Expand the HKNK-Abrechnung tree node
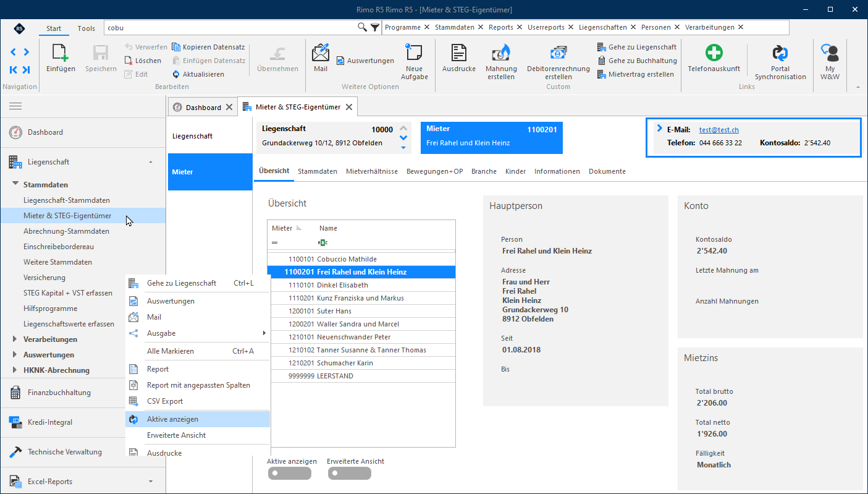The width and height of the screenshot is (868, 494). 15,370
